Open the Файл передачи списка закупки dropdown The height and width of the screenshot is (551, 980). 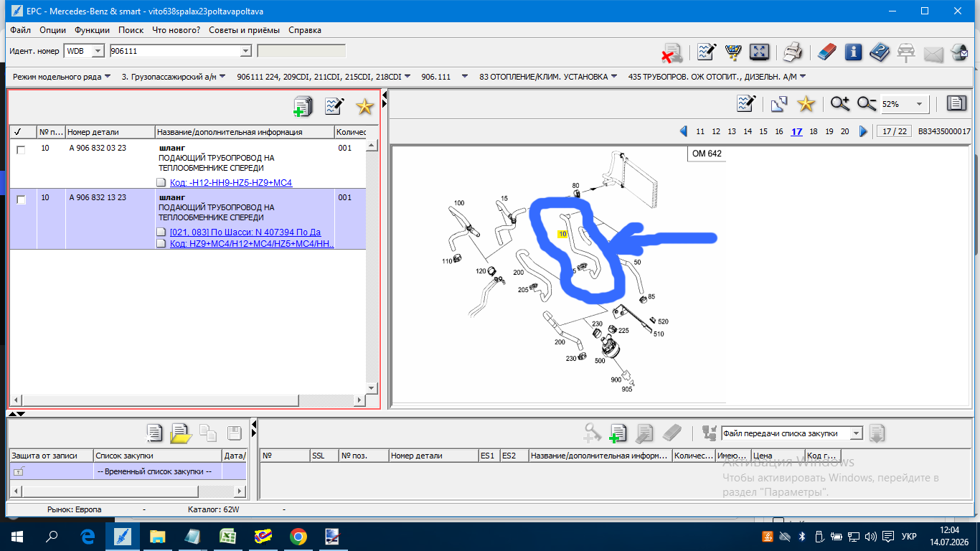(x=855, y=433)
